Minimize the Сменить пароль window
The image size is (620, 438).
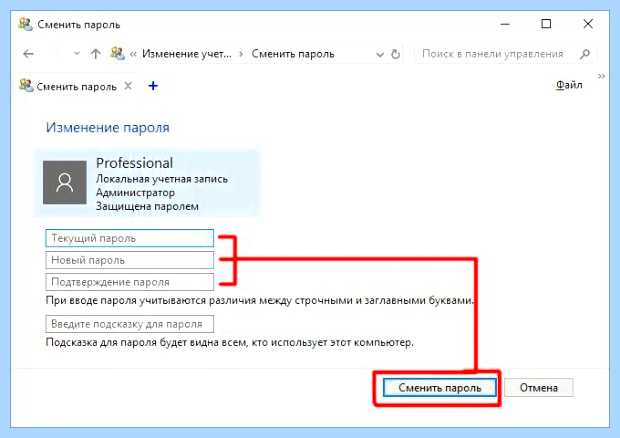(505, 24)
